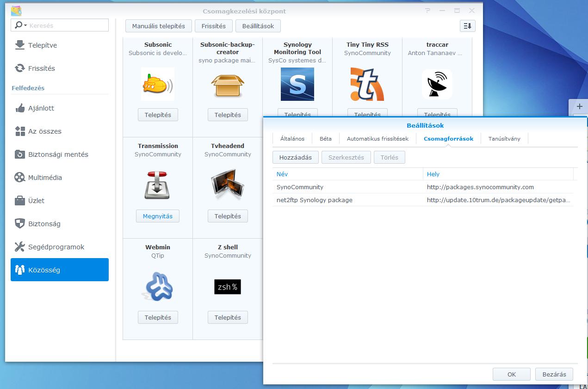Select the SynoCommunity source row
This screenshot has height=389, width=588.
click(x=423, y=187)
